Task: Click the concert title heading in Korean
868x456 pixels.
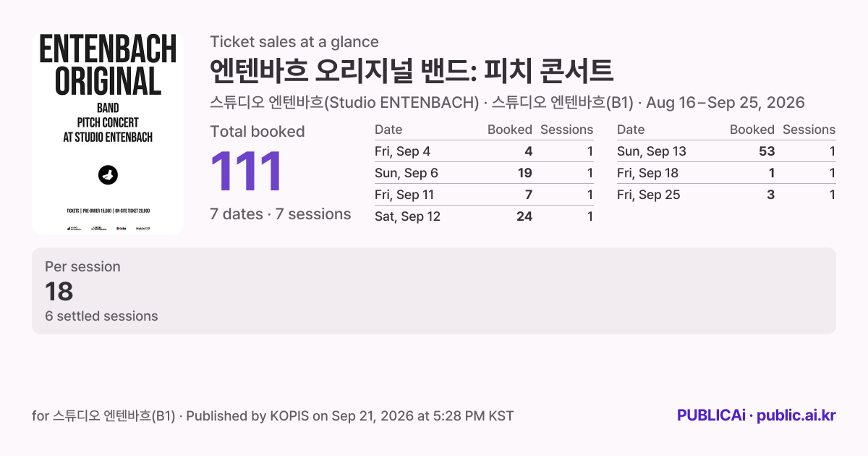Action: coord(412,71)
